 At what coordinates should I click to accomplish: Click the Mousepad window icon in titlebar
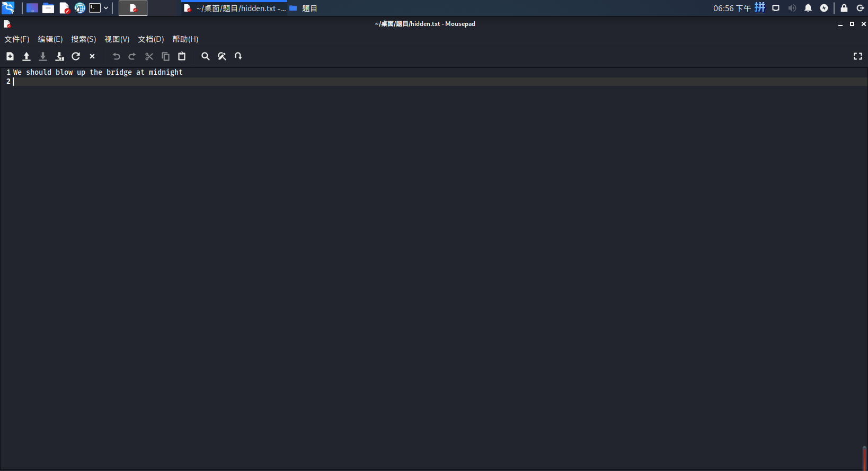coord(7,24)
